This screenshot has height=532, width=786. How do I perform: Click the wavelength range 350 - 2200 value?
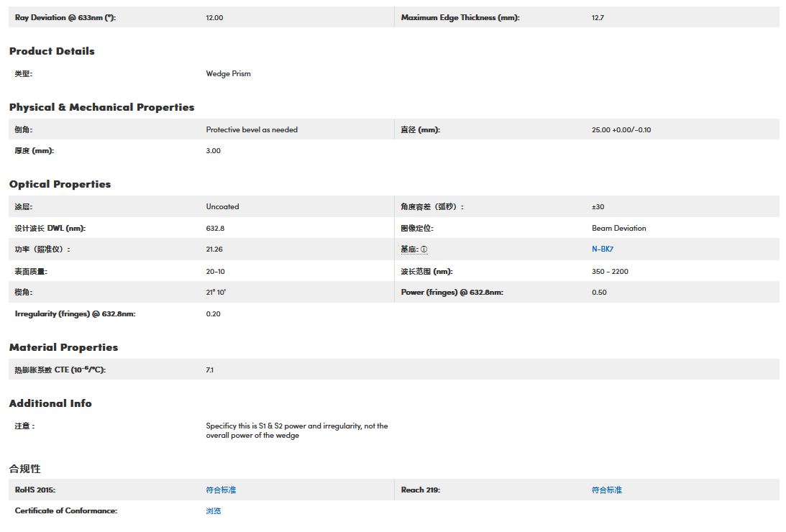[610, 271]
